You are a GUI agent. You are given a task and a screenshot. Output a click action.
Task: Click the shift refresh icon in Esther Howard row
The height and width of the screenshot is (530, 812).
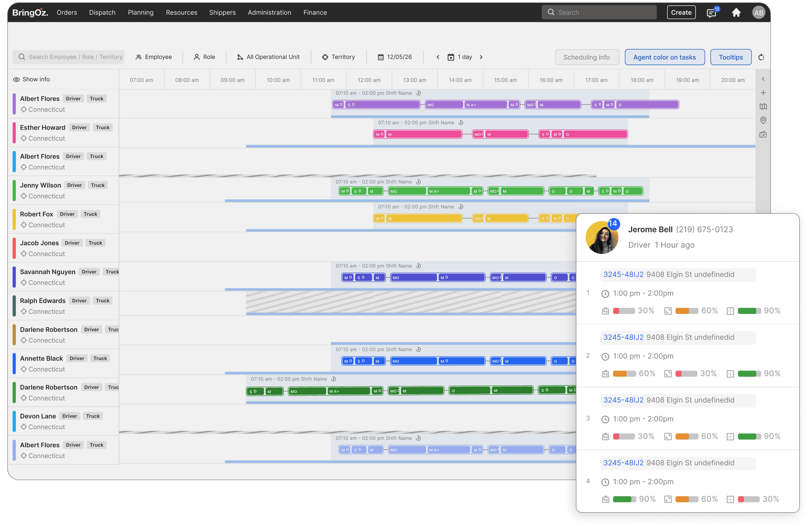[x=461, y=123]
